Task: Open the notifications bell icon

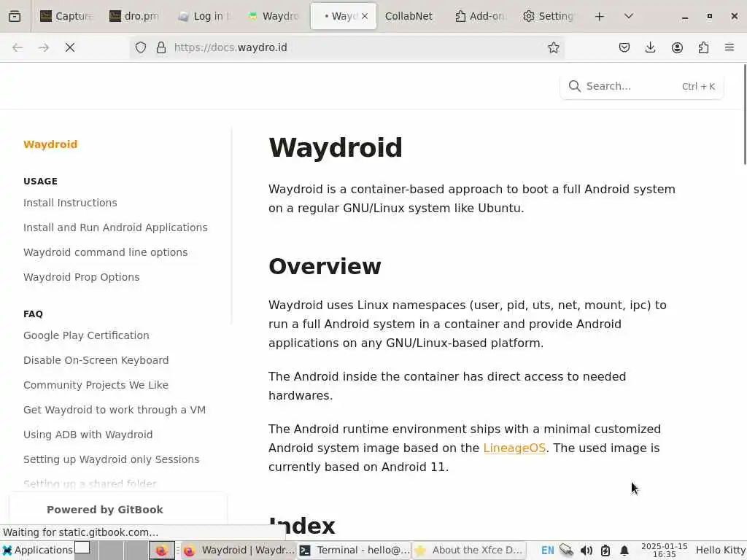Action: (624, 551)
